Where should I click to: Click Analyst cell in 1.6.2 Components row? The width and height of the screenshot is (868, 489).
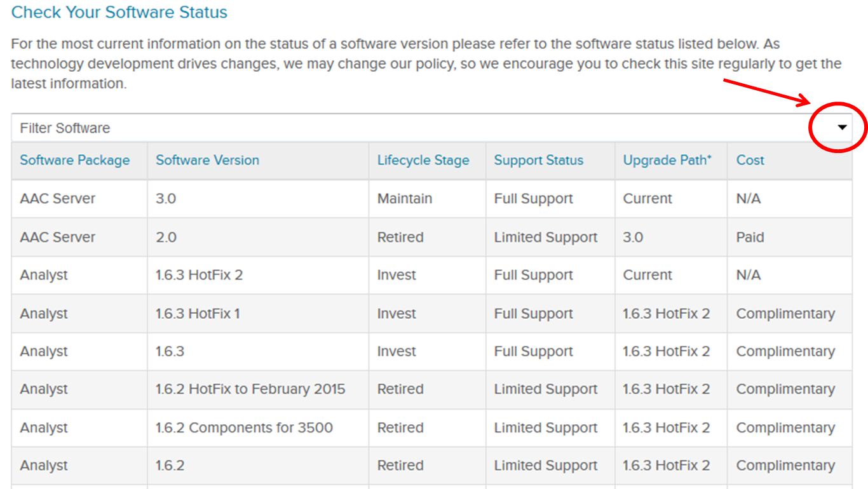[x=44, y=428]
